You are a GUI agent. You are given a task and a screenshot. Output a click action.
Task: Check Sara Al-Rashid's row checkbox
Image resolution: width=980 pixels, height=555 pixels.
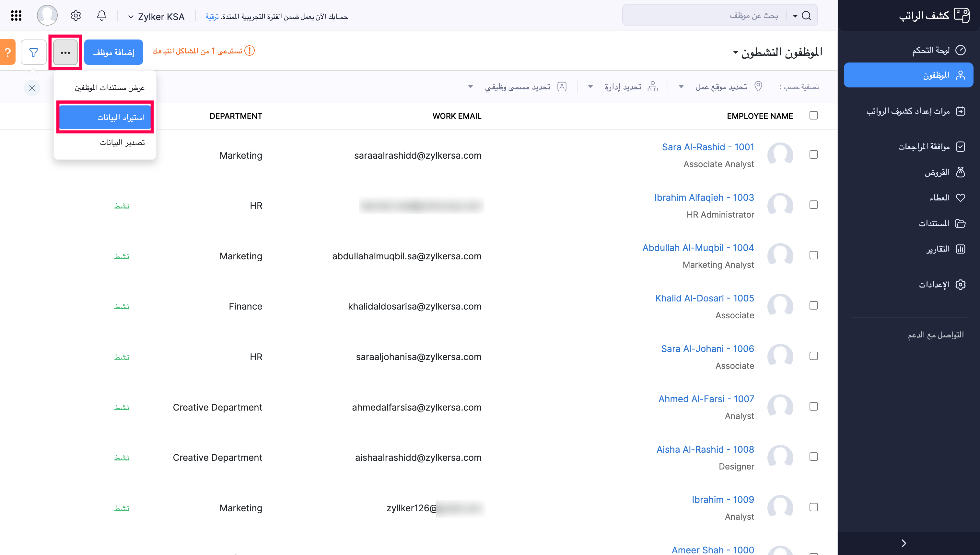tap(814, 155)
